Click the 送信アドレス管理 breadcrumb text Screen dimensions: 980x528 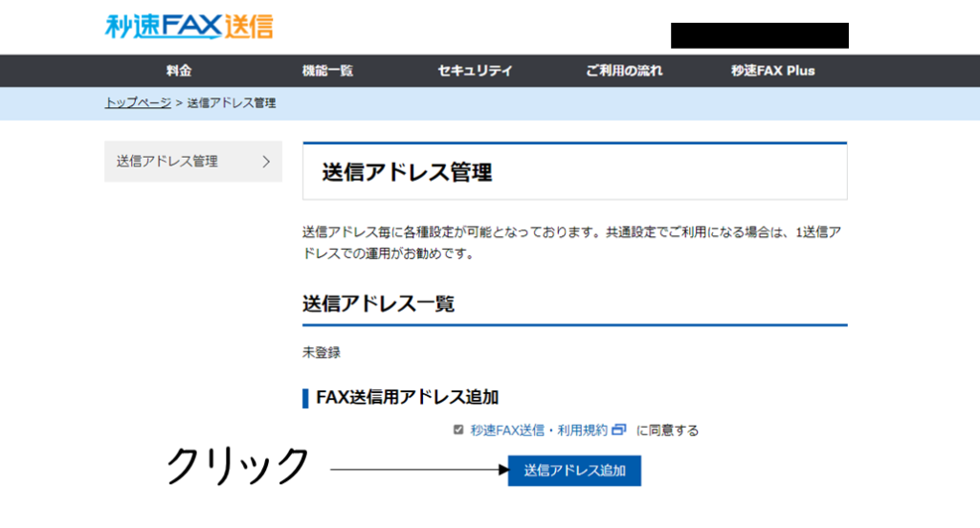[x=232, y=102]
